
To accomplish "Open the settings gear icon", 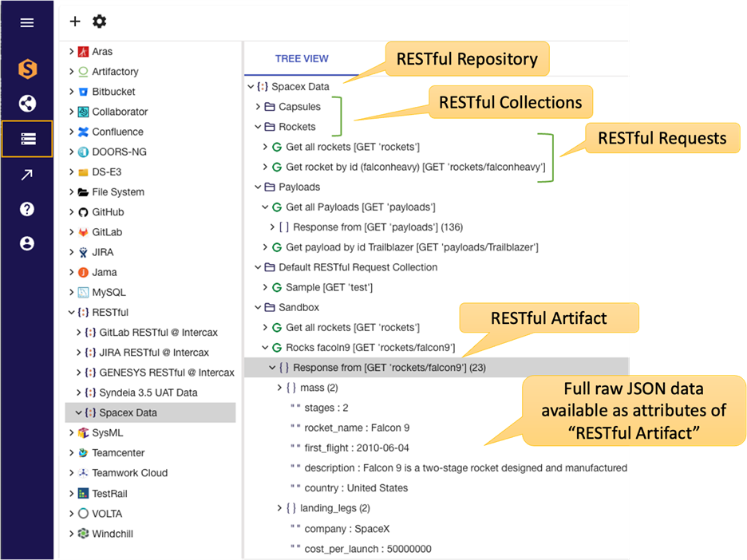I will pos(99,22).
